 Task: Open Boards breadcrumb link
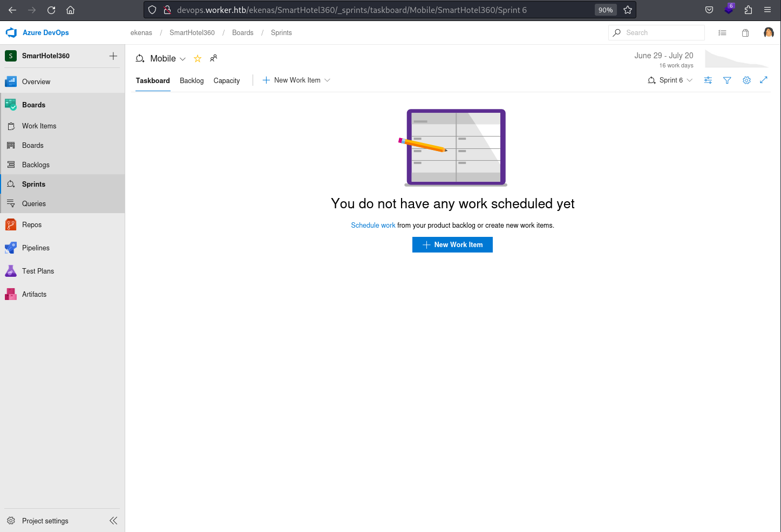[243, 33]
